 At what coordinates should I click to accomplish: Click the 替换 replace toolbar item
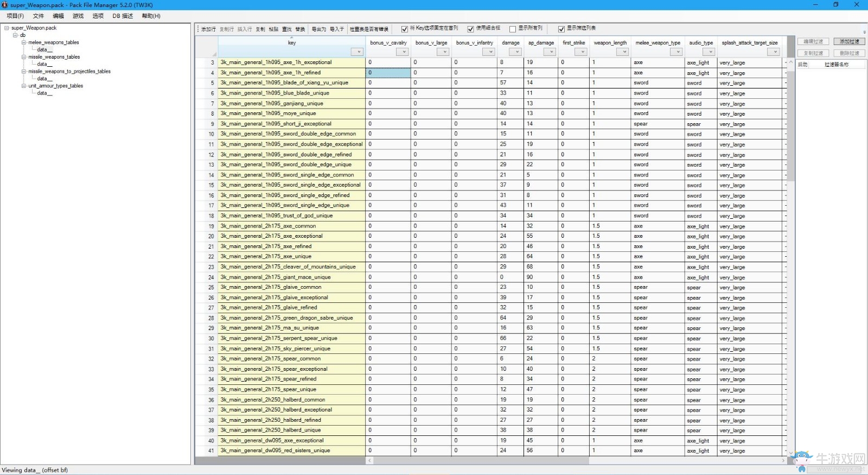coord(300,29)
